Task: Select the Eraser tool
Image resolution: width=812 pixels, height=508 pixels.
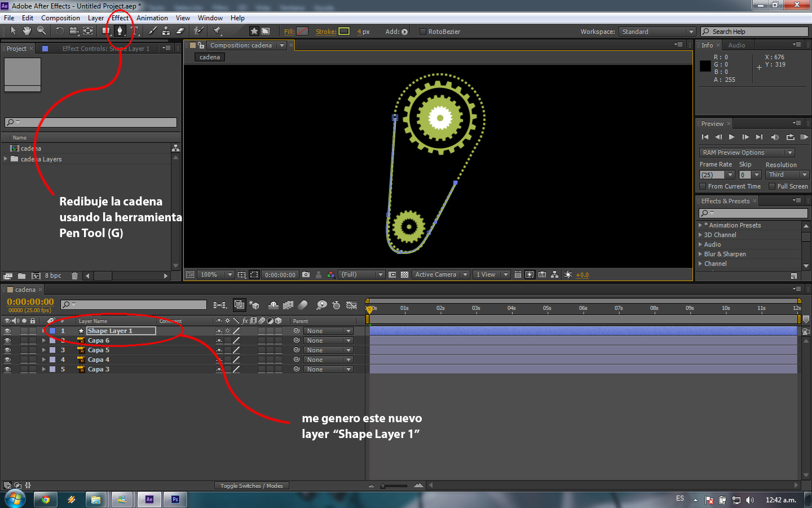Action: coord(180,31)
